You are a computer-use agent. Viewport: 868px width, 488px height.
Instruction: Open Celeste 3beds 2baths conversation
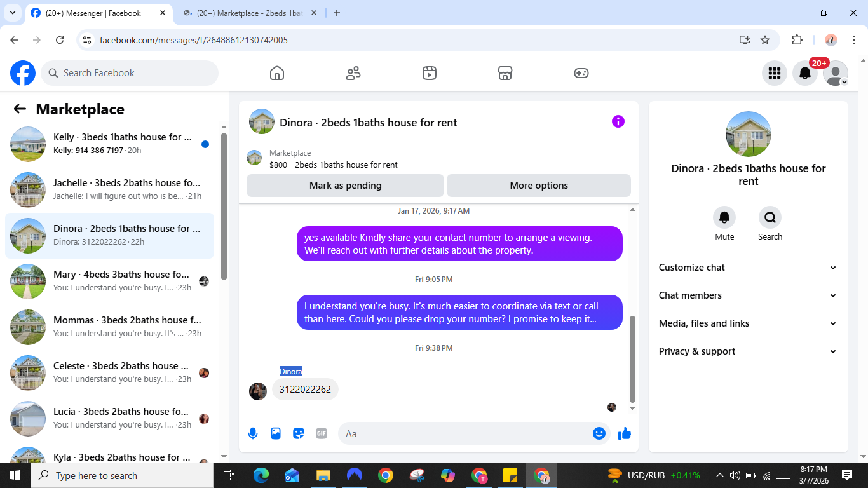coord(109,373)
